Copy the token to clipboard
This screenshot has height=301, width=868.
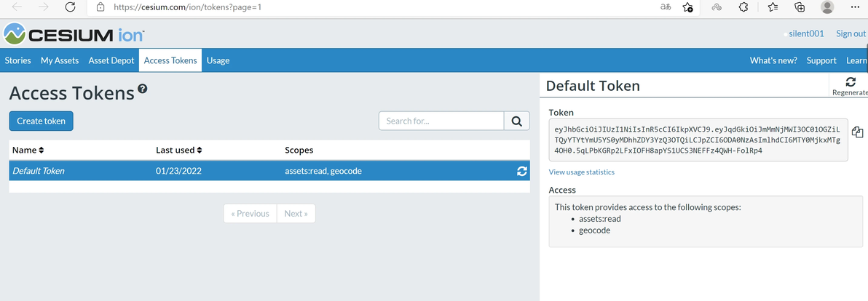tap(857, 132)
